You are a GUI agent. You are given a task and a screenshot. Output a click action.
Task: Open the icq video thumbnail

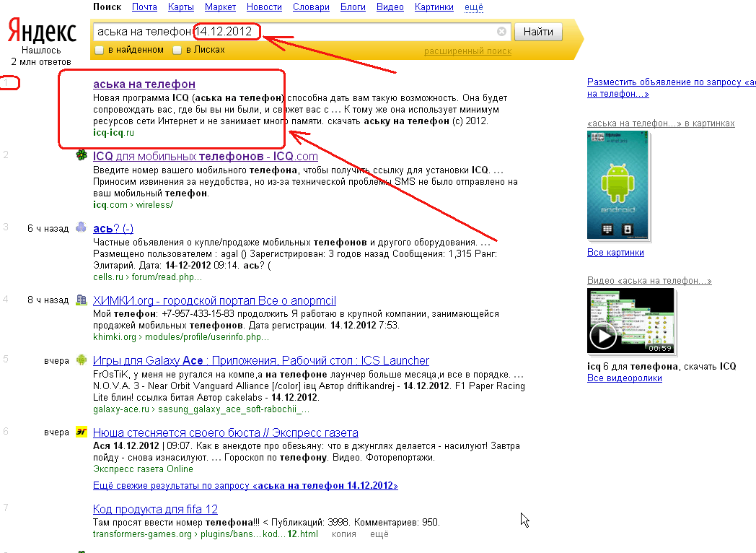[x=630, y=321]
